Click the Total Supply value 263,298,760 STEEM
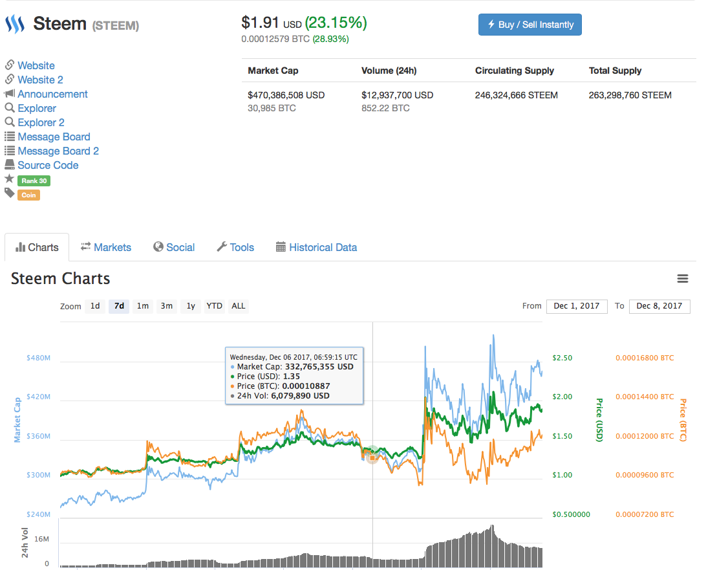The height and width of the screenshot is (570, 728). point(630,95)
